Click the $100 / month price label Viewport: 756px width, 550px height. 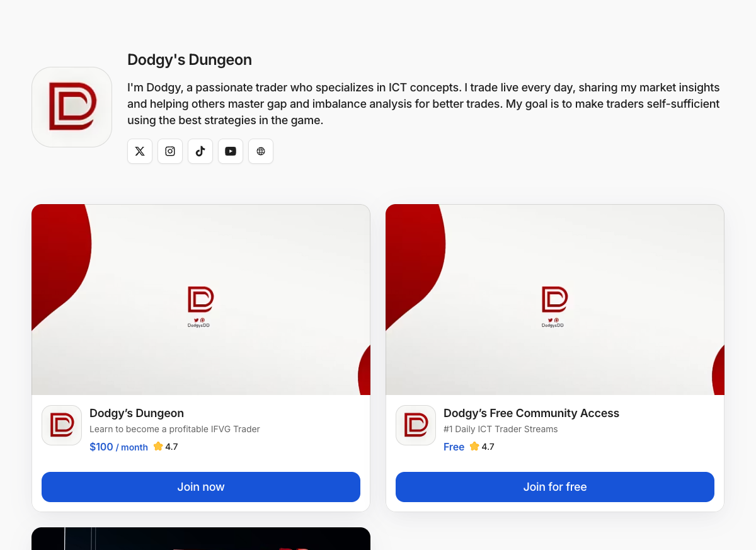118,447
